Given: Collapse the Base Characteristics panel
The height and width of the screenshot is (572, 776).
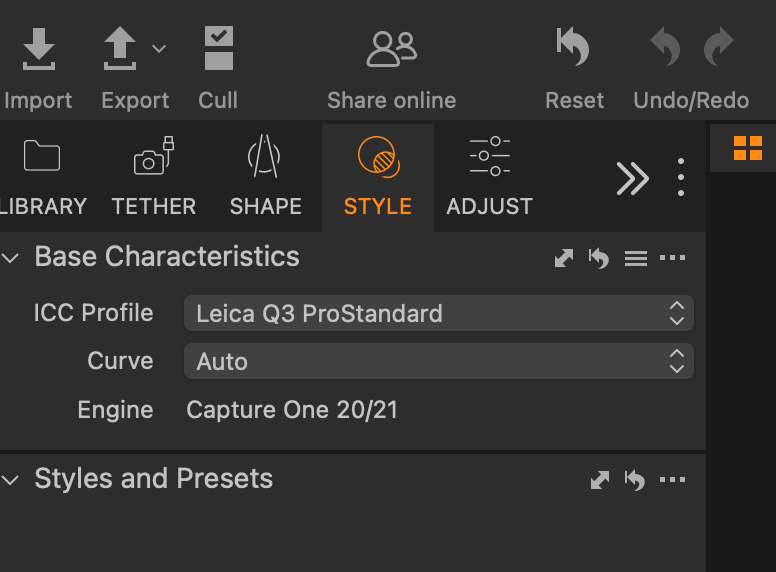Looking at the screenshot, I should click(x=11, y=258).
